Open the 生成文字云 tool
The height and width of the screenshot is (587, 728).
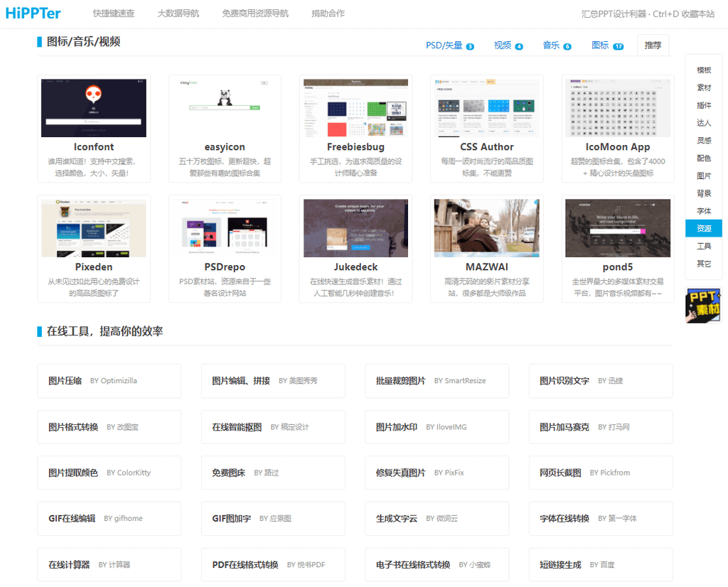pos(437,519)
